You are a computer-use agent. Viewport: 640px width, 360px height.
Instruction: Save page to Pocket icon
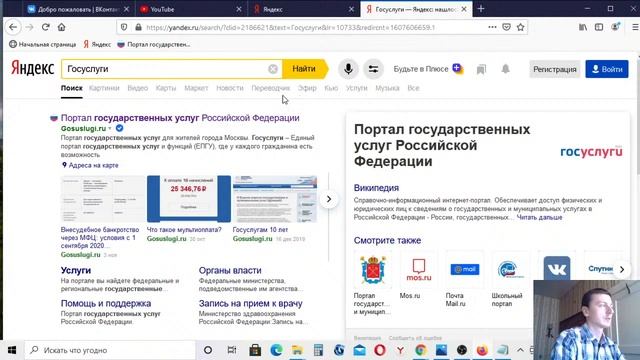506,27
